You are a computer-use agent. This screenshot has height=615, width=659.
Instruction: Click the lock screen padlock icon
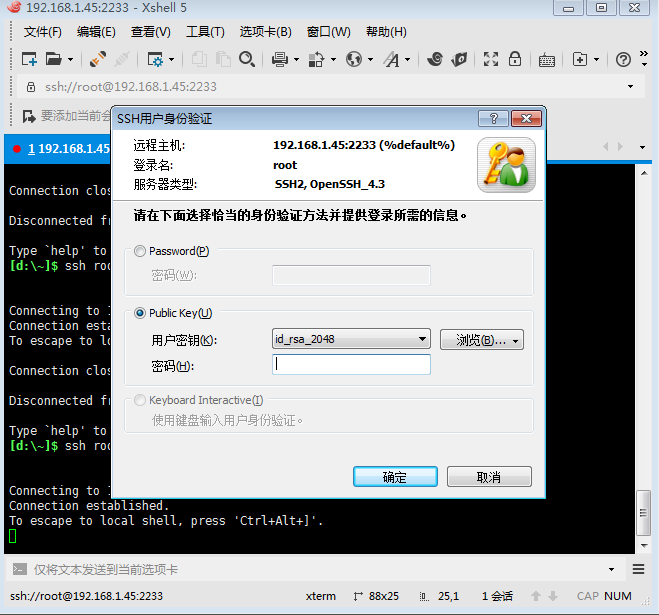click(x=515, y=59)
